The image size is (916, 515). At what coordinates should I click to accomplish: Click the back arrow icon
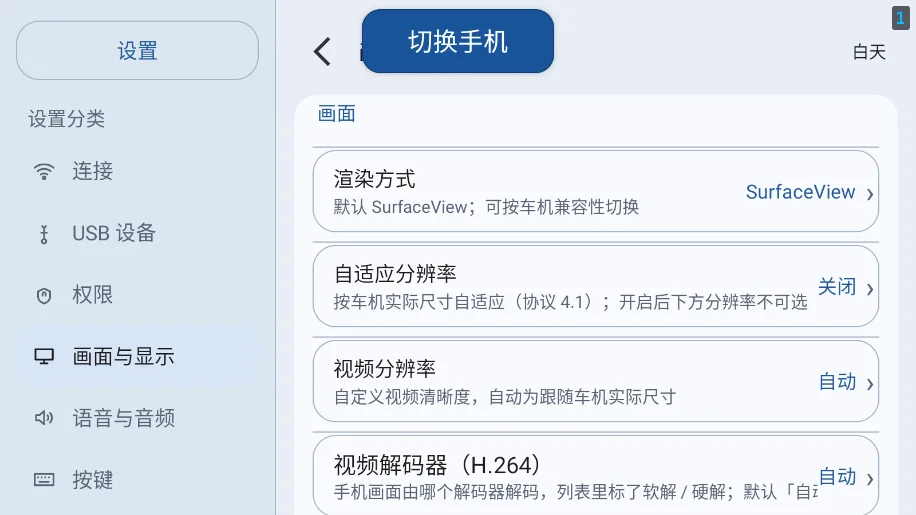pos(322,51)
